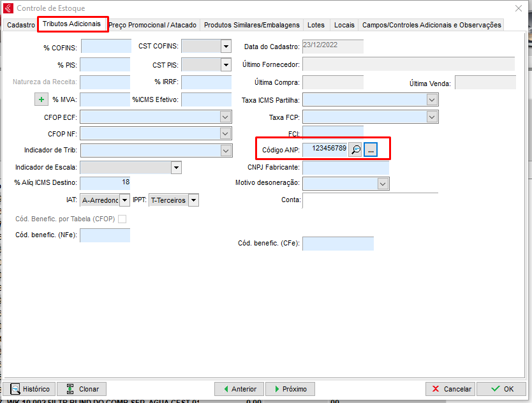Confirm with the OK button
The height and width of the screenshot is (403, 532).
[x=501, y=389]
